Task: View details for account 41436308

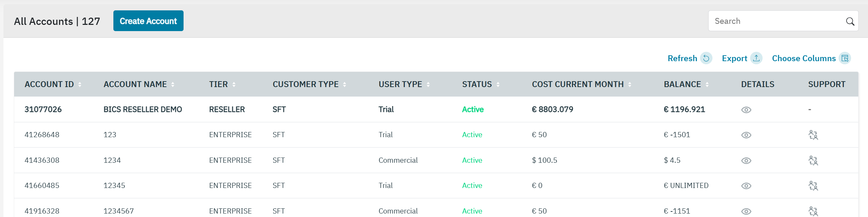Action: click(746, 161)
